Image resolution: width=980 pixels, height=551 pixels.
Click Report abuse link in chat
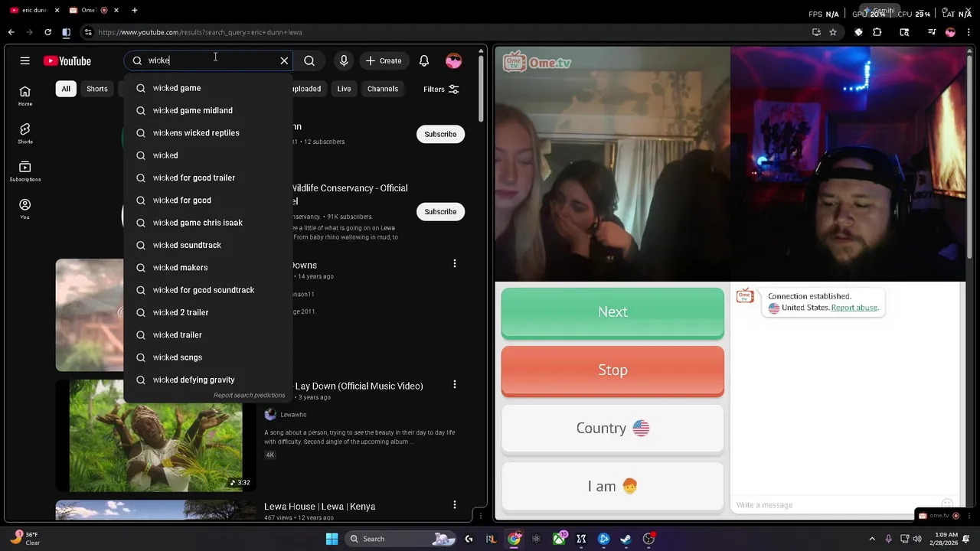tap(854, 308)
